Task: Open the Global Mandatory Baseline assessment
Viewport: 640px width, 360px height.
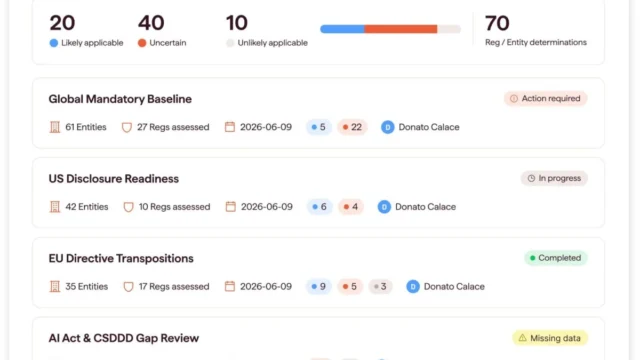Action: click(120, 99)
